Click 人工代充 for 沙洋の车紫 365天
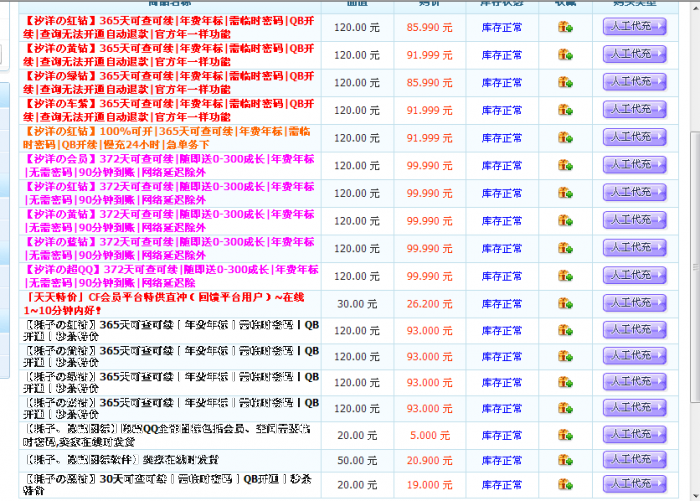 tap(634, 110)
